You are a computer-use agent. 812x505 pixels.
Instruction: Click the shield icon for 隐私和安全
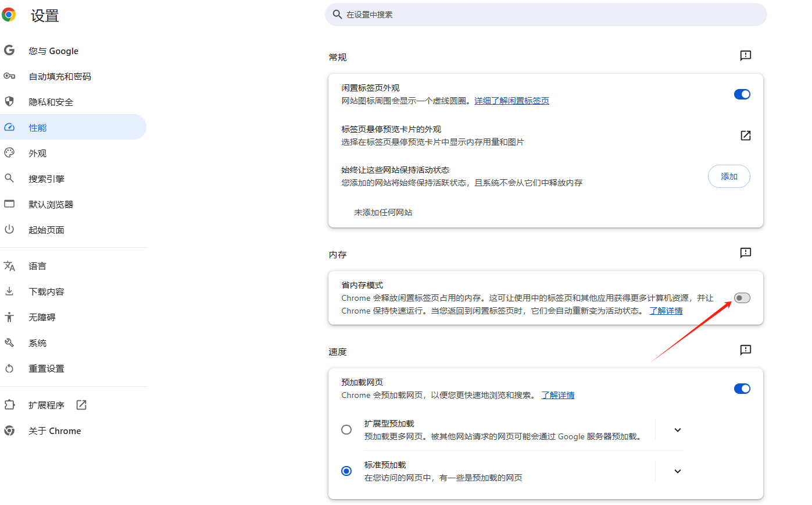[x=9, y=102]
